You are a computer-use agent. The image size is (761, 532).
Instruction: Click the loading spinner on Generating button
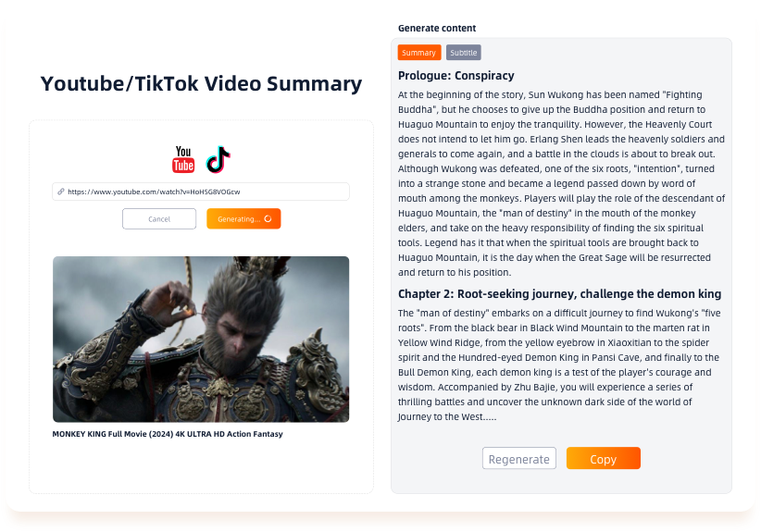click(x=268, y=218)
